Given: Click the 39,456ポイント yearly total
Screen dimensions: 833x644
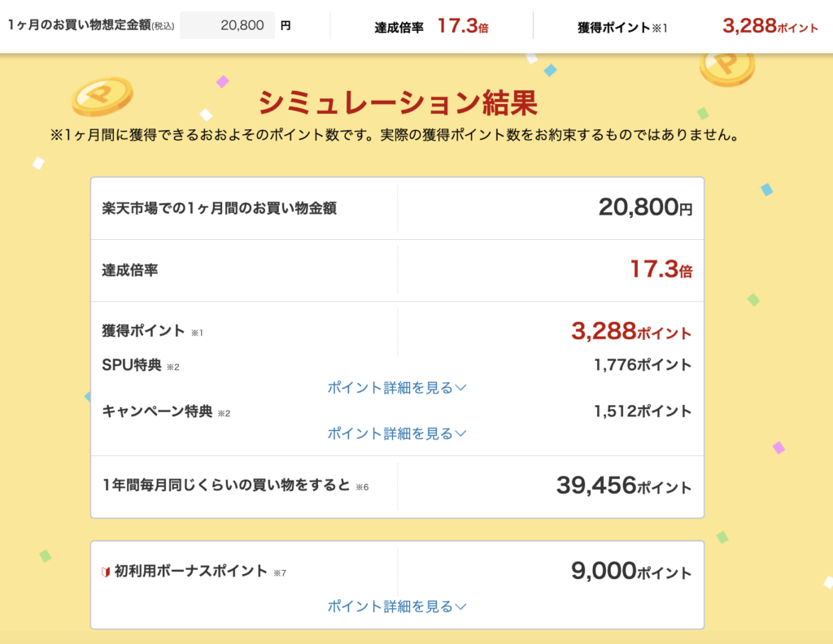Looking at the screenshot, I should [624, 486].
